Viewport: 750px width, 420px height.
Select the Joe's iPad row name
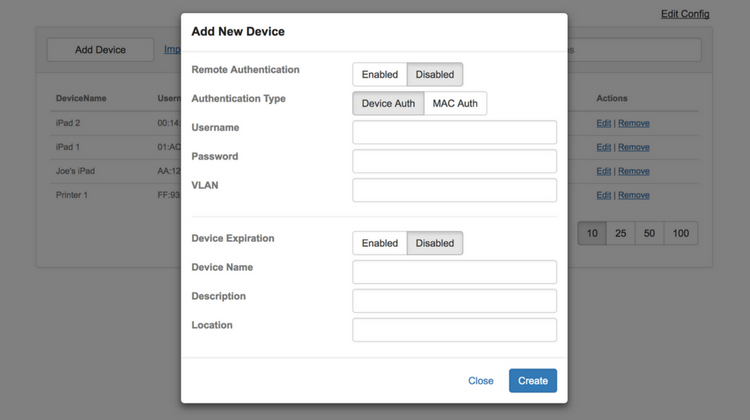pyautogui.click(x=75, y=171)
